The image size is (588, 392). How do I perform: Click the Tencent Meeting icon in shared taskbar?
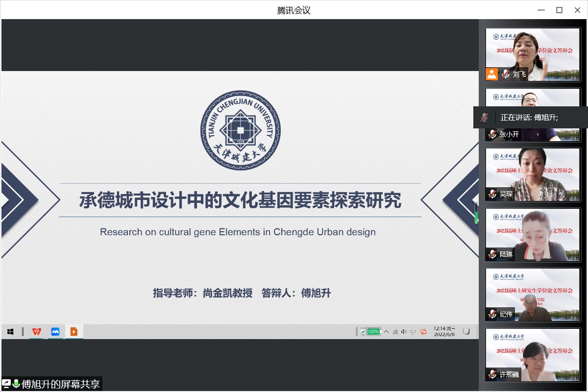[x=55, y=332]
